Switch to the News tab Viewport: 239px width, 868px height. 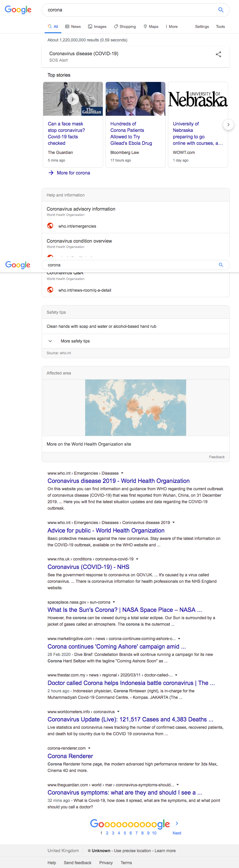73,27
